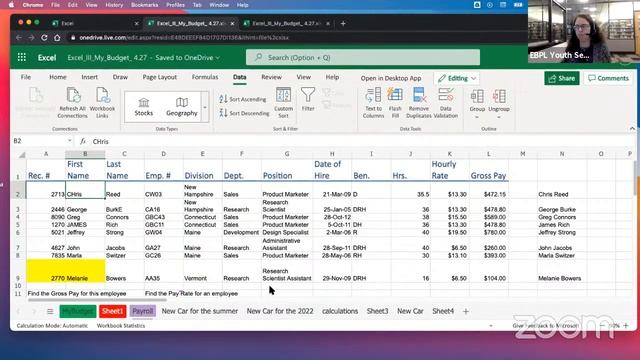The width and height of the screenshot is (640, 360).
Task: Go to Chrome home page
Action: tap(57, 38)
